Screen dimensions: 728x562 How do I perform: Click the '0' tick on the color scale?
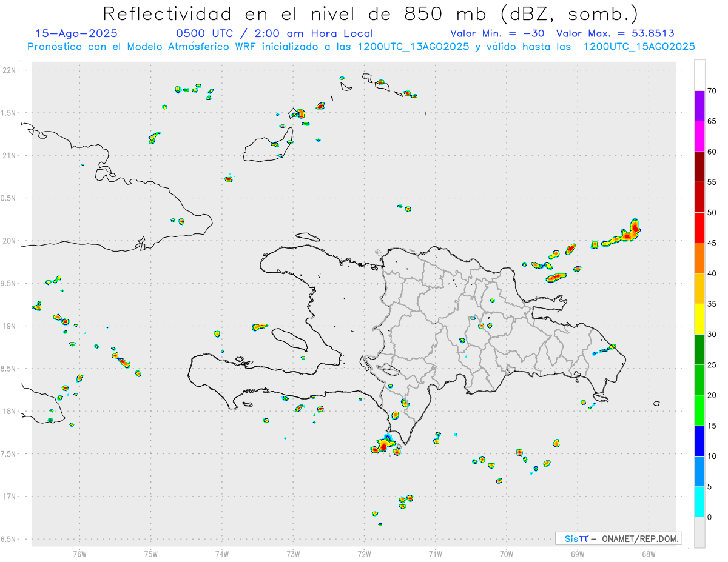click(x=710, y=517)
